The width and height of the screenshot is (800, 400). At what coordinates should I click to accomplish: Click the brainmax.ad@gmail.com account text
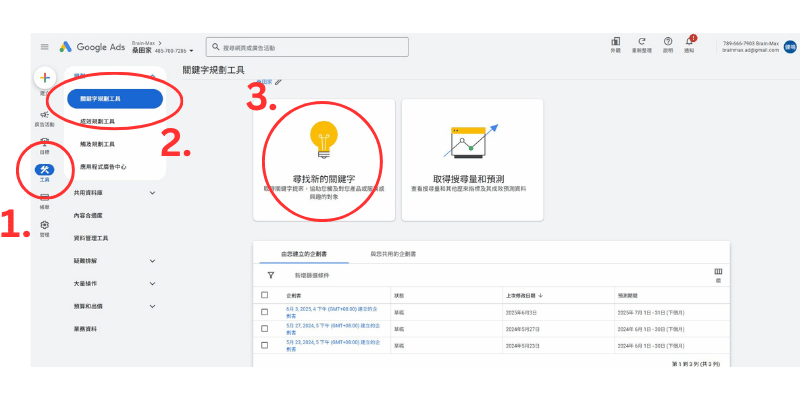[x=751, y=50]
